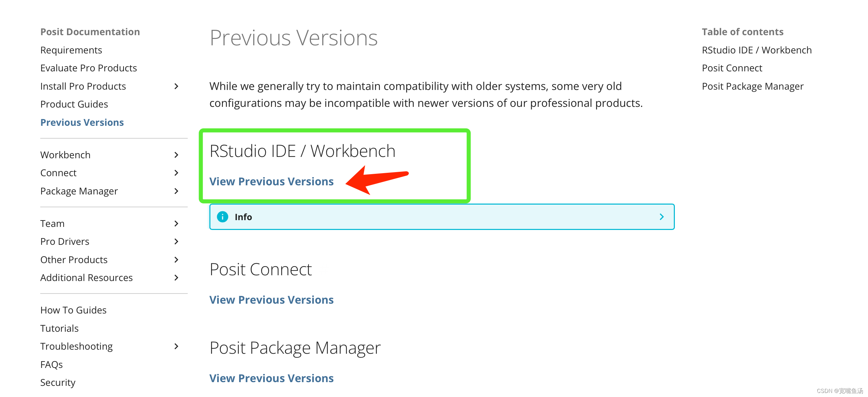Expand Install Pro Products chevron
This screenshot has width=868, height=397.
click(x=176, y=86)
